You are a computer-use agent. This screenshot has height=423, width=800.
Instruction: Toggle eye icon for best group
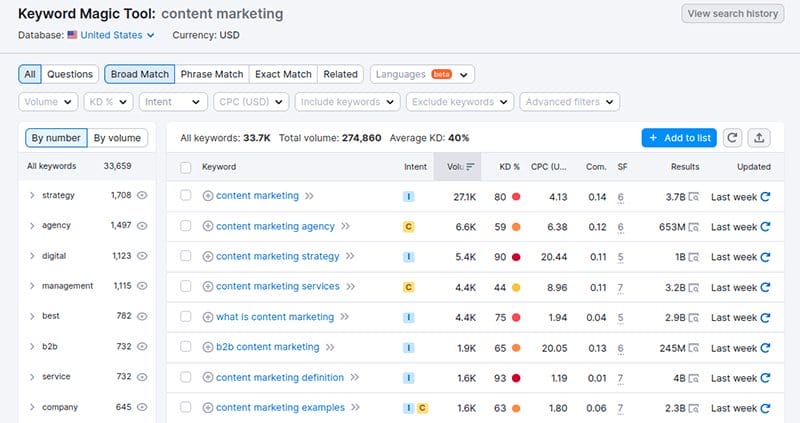point(142,316)
